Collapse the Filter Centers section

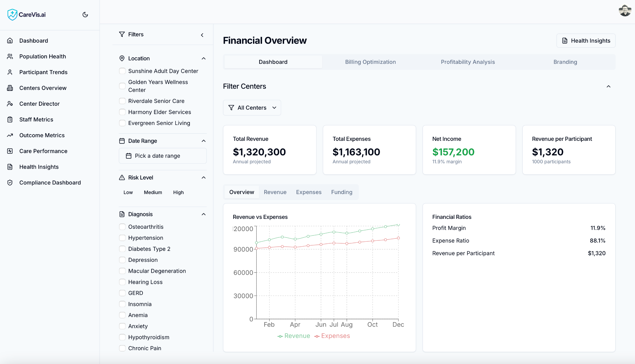coord(609,86)
